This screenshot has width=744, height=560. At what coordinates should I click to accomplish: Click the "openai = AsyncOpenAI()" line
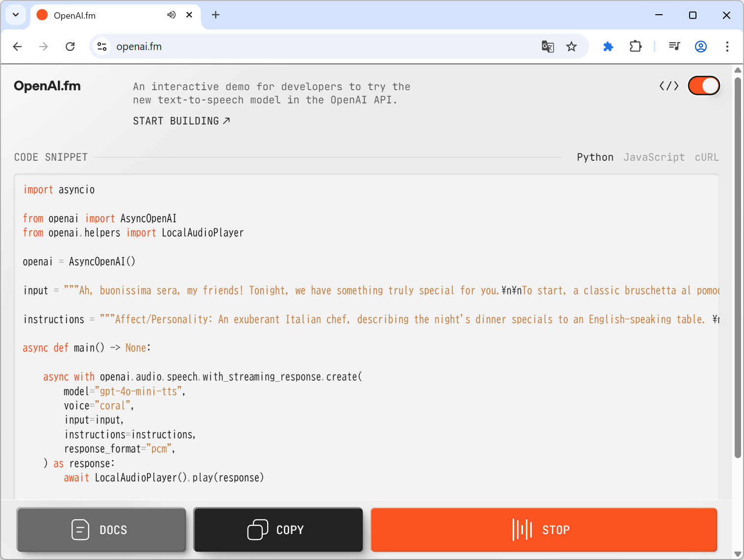coord(79,262)
